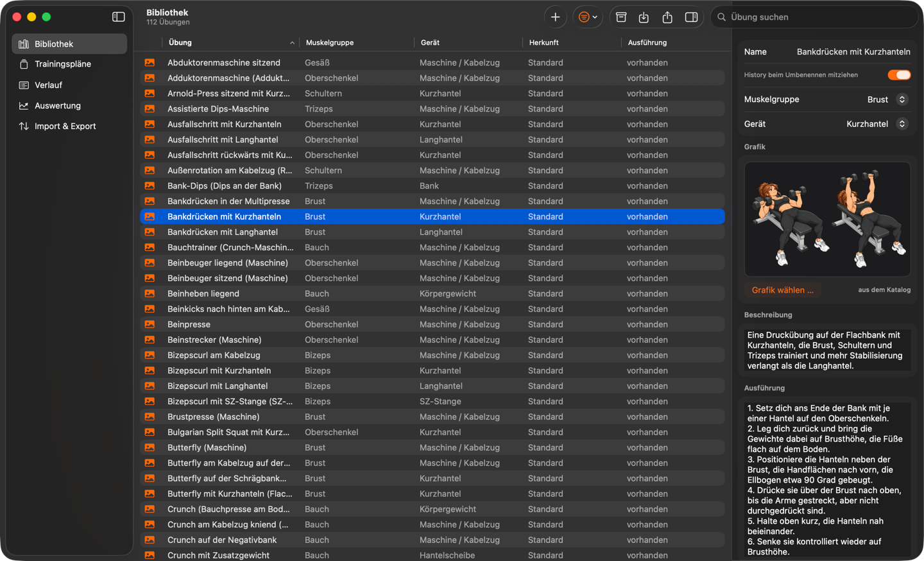The height and width of the screenshot is (561, 924).
Task: Add a new exercise with the plus button
Action: 555,17
